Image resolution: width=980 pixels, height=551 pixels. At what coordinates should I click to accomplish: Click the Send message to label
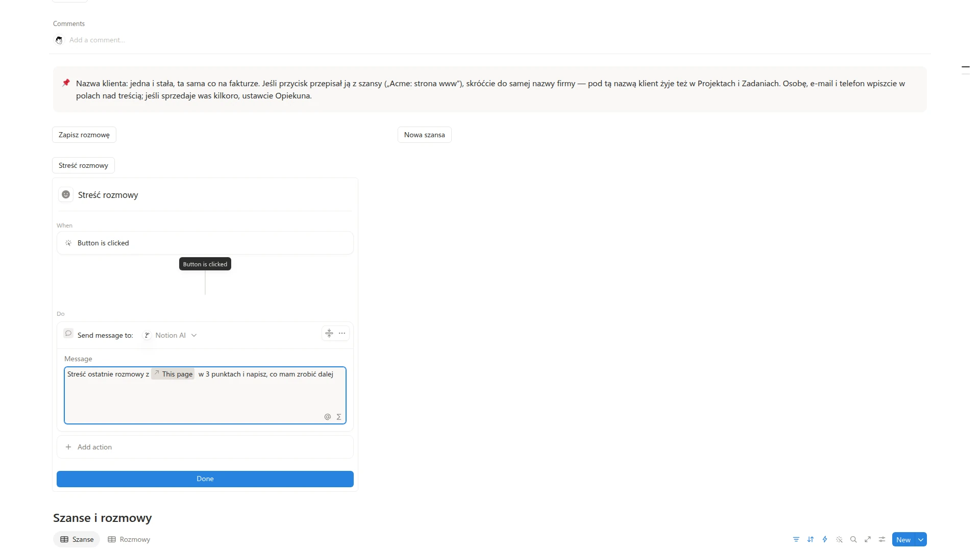click(x=105, y=335)
